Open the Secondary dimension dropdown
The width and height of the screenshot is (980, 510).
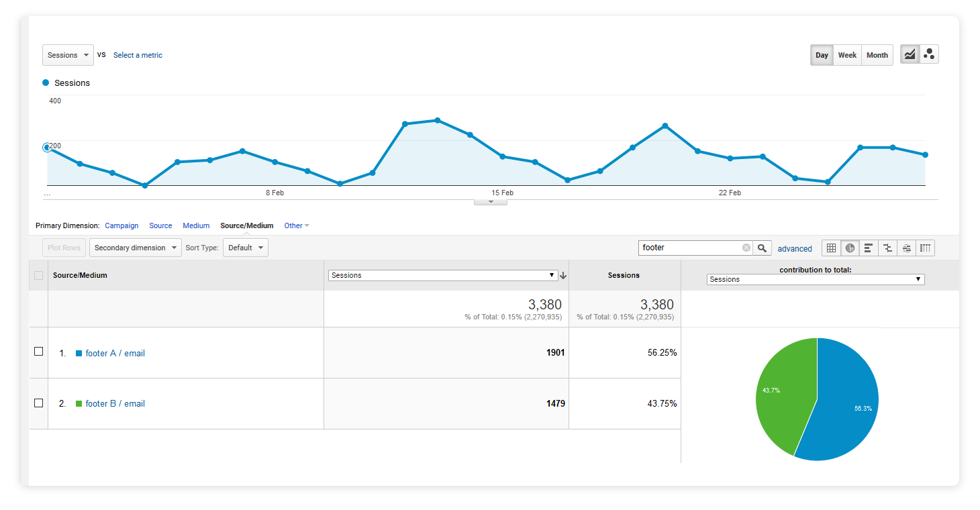(136, 248)
